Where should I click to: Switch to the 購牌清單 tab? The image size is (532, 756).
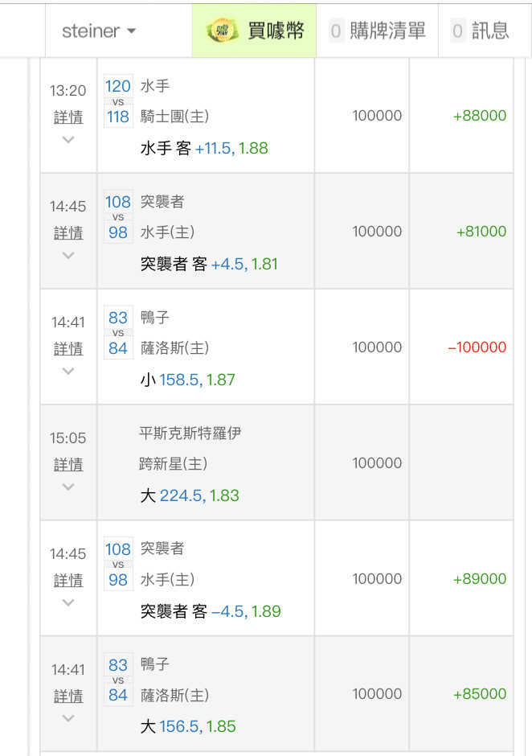[387, 31]
